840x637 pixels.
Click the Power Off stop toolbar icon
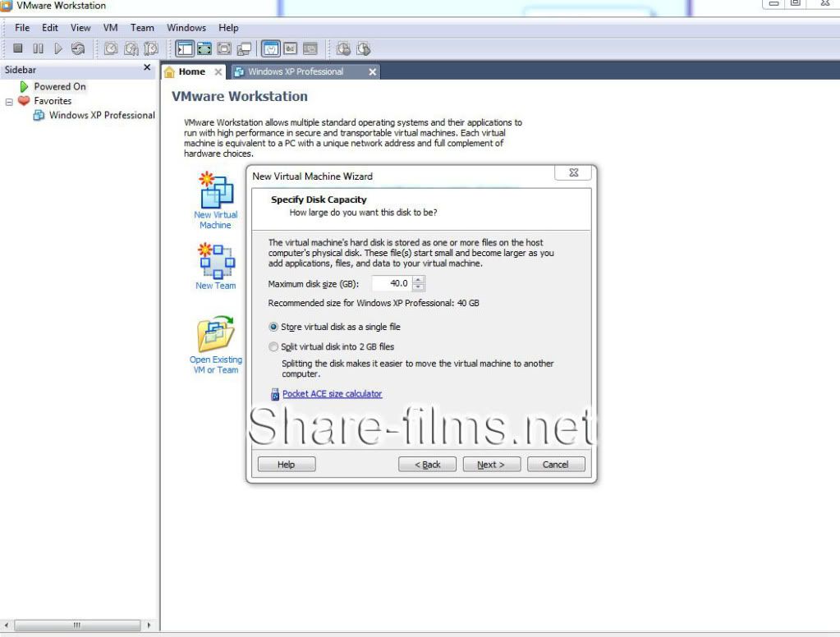[18, 48]
